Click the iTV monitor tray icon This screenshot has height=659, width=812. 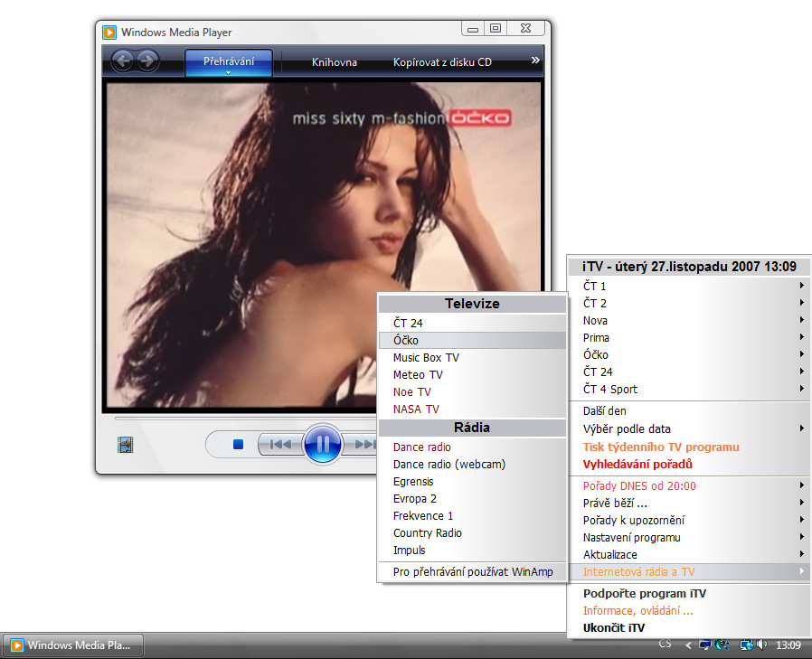(704, 645)
